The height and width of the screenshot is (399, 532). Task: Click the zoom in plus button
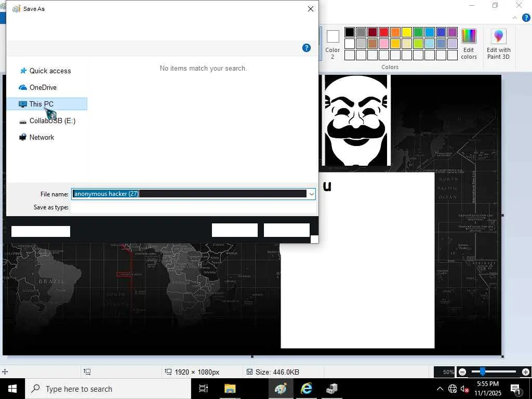click(x=526, y=372)
